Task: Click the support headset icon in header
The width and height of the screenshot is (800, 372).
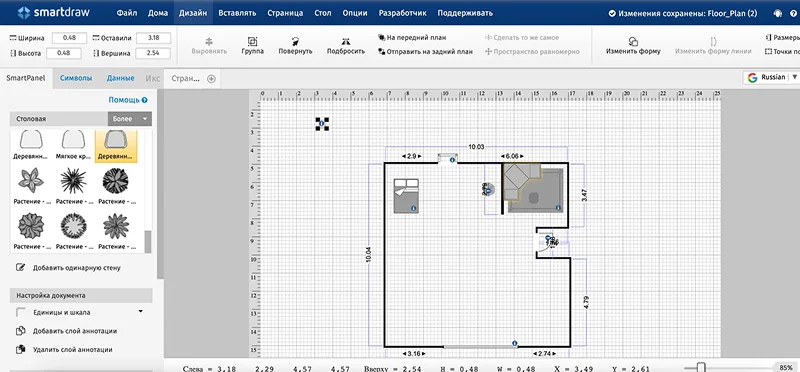Action: 778,14
